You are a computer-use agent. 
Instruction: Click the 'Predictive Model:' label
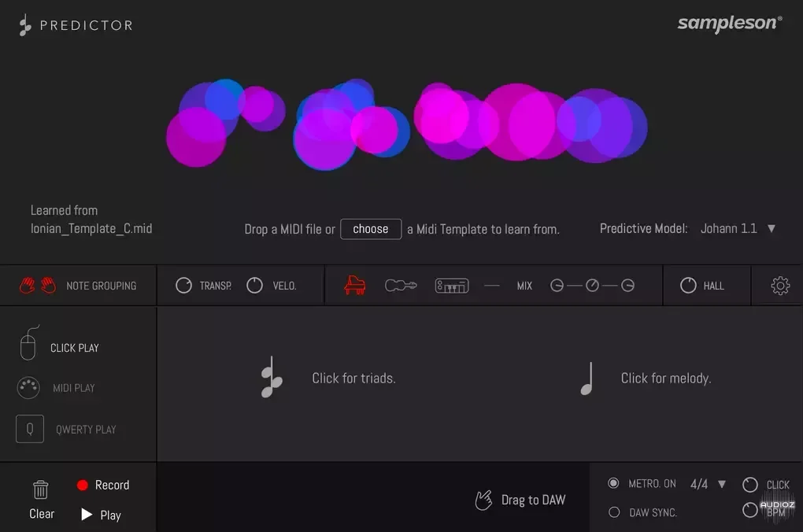644,228
